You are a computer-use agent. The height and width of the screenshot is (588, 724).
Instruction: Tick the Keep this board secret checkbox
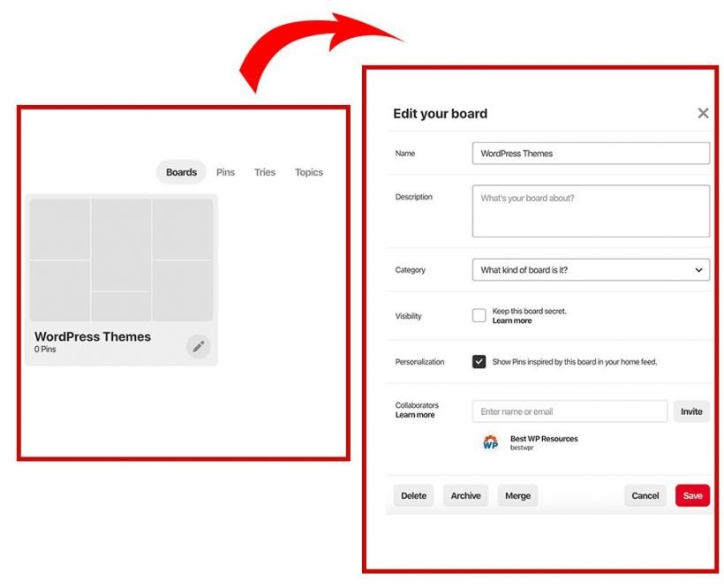click(x=479, y=316)
